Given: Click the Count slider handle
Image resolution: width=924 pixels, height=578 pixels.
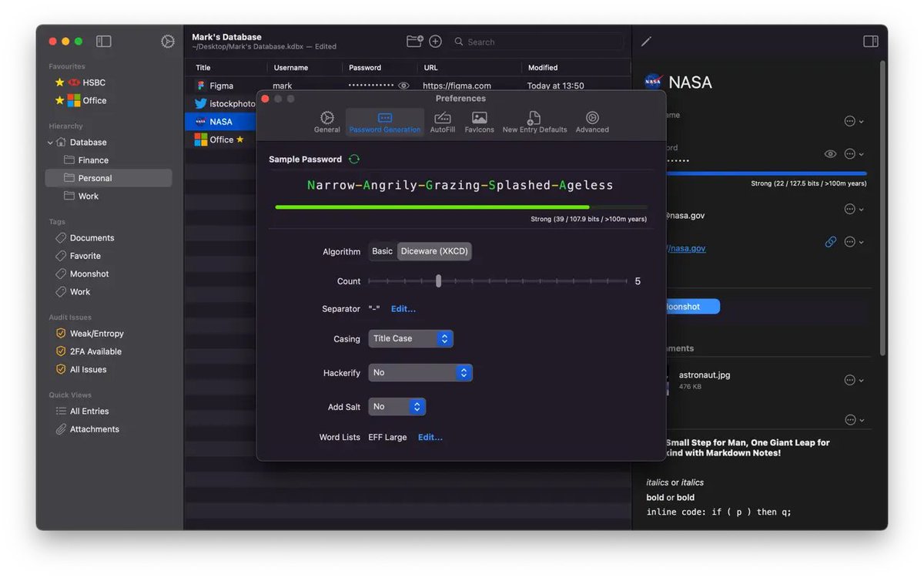Looking at the screenshot, I should (x=438, y=281).
